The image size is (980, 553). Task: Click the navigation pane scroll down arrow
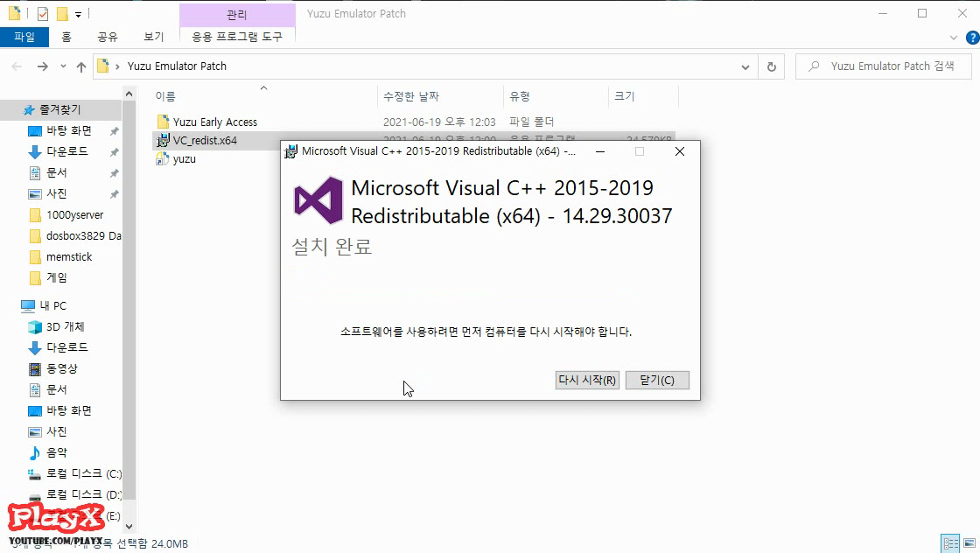coord(129,527)
